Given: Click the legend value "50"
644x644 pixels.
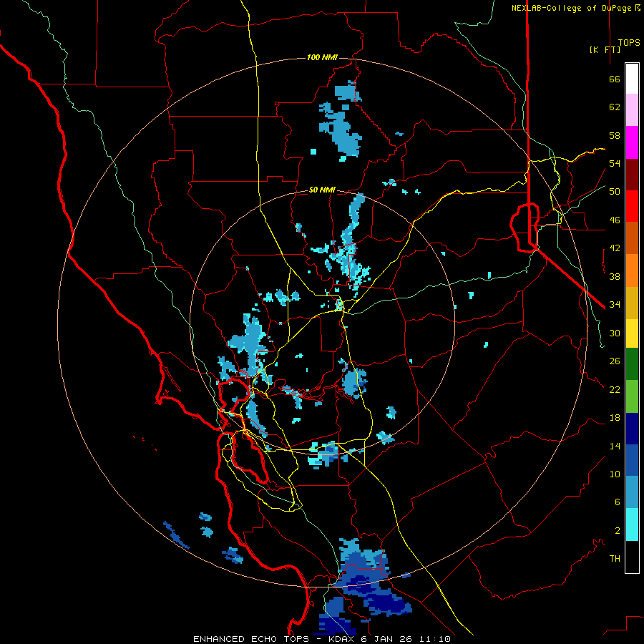Looking at the screenshot, I should click(x=615, y=191).
